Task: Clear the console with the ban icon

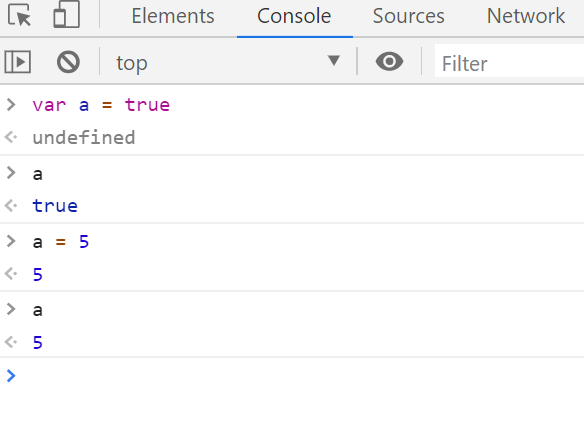Action: tap(68, 62)
